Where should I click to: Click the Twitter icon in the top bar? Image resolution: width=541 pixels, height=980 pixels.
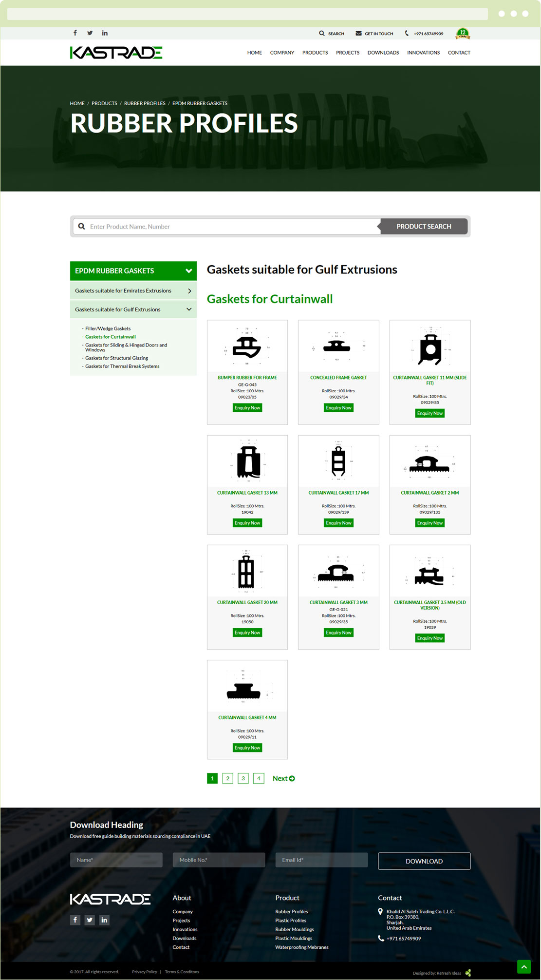point(90,33)
